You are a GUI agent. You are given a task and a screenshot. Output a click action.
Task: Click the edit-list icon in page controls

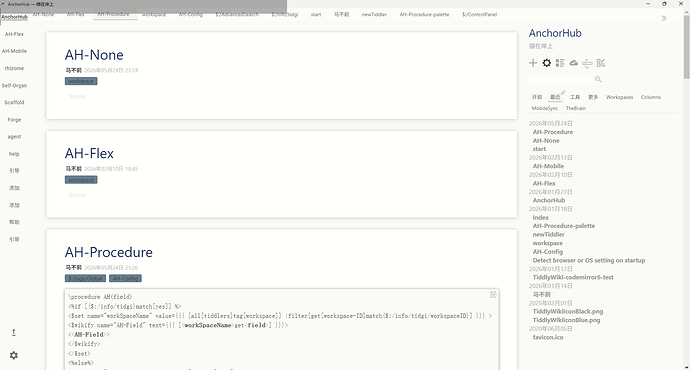point(601,63)
